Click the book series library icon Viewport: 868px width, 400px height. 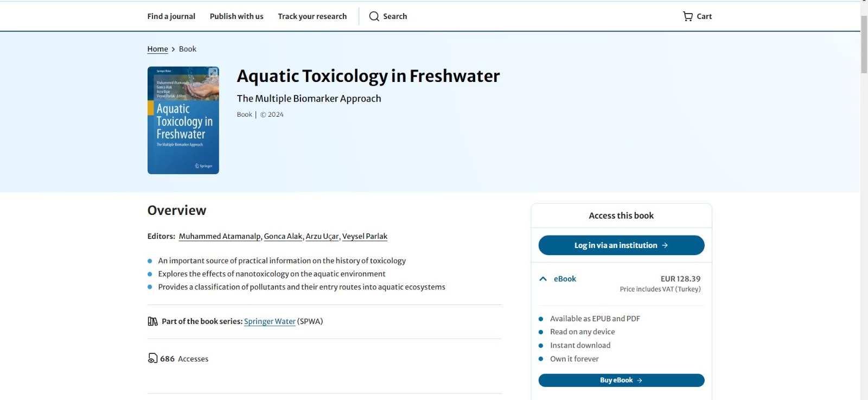coord(153,321)
